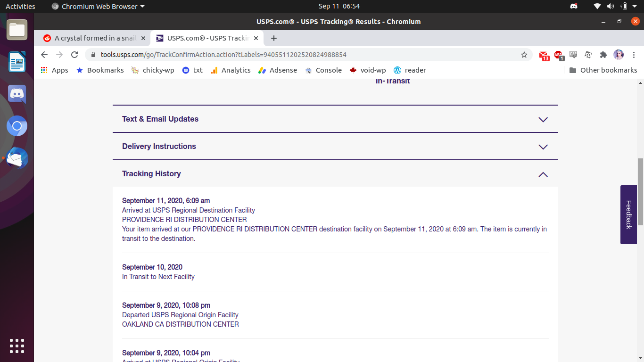Click the Departed USPS Regional Origin Facility text
The width and height of the screenshot is (644, 362).
(180, 315)
